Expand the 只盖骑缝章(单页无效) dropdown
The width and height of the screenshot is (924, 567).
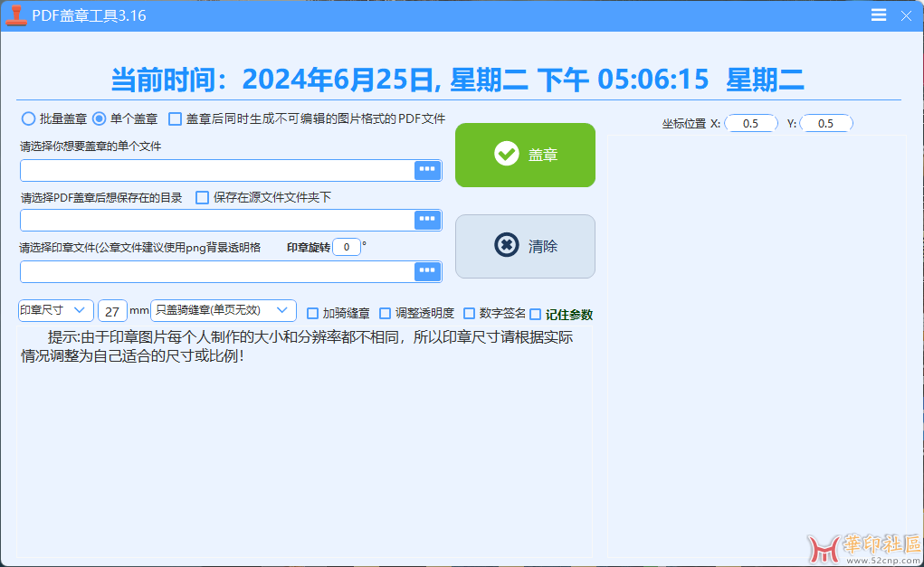pos(224,310)
